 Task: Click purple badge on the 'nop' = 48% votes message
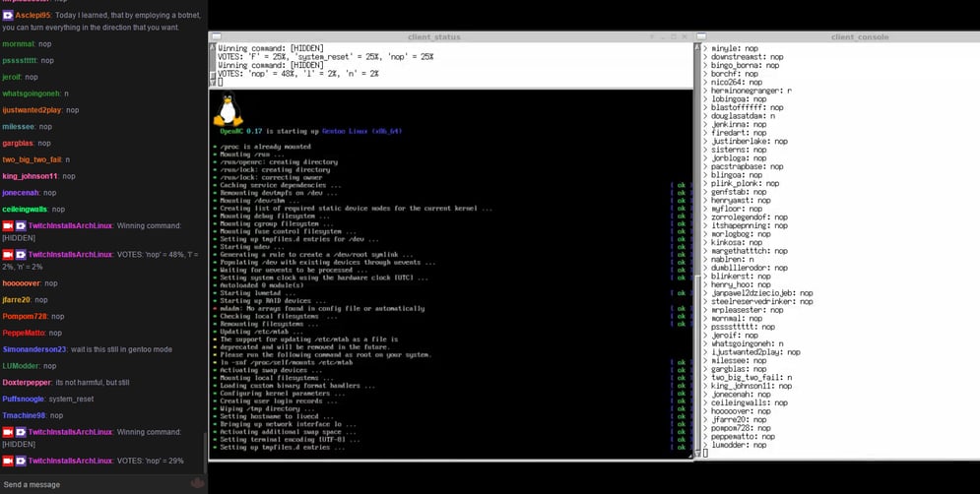pos(21,254)
